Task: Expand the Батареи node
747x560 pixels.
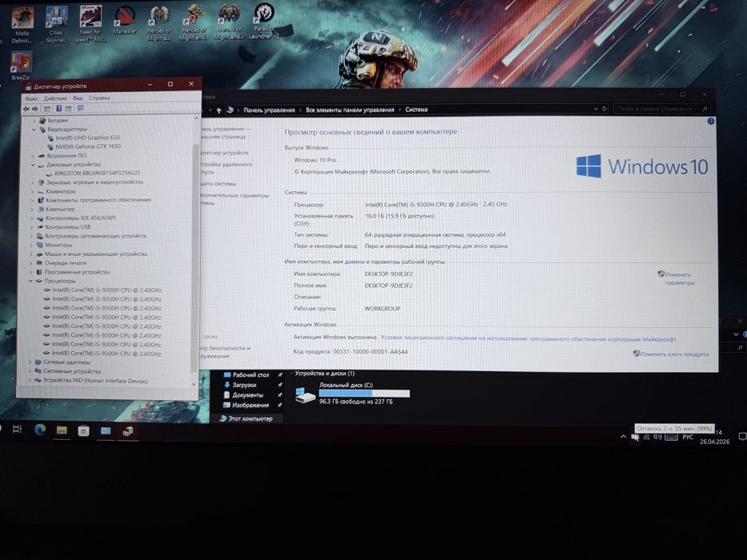Action: [x=34, y=121]
